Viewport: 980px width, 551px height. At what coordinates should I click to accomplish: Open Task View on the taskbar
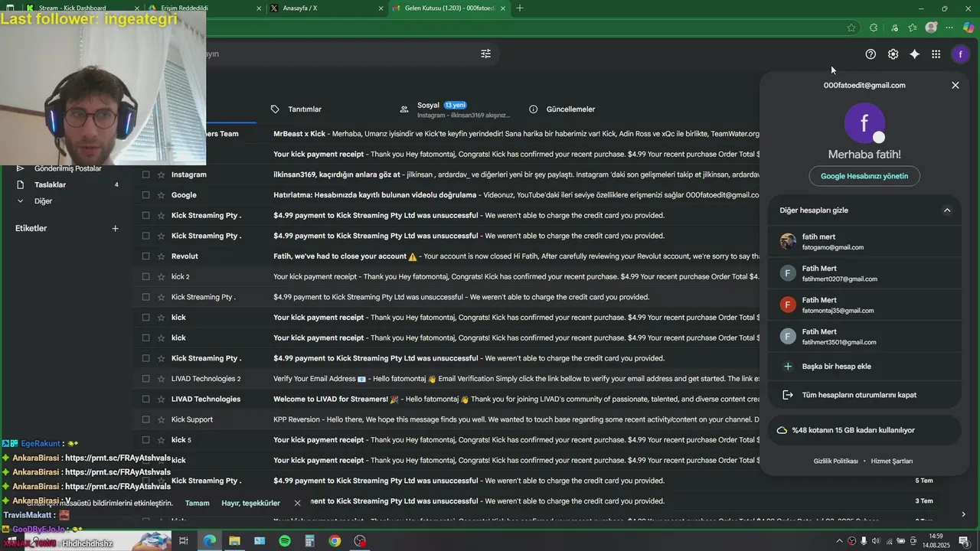coord(184,541)
